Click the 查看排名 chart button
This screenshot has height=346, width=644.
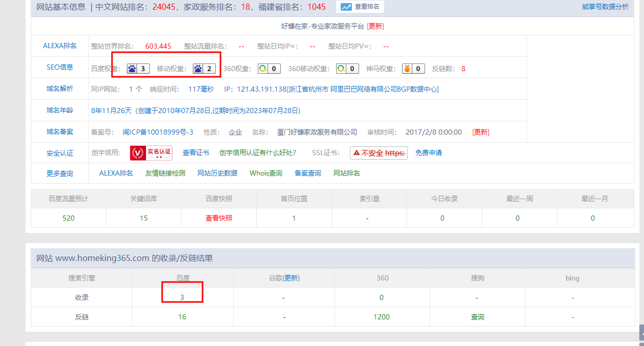[x=360, y=7]
